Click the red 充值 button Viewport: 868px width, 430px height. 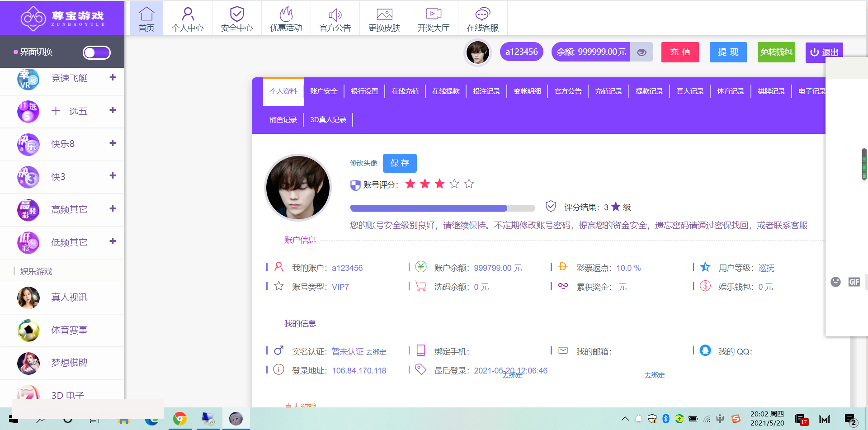[x=680, y=52]
